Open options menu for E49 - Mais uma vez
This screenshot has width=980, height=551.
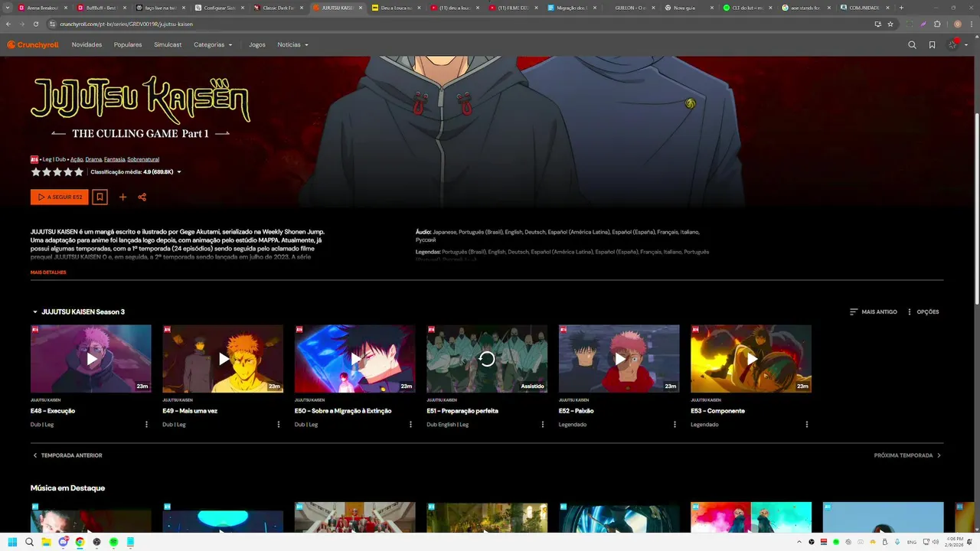(279, 425)
